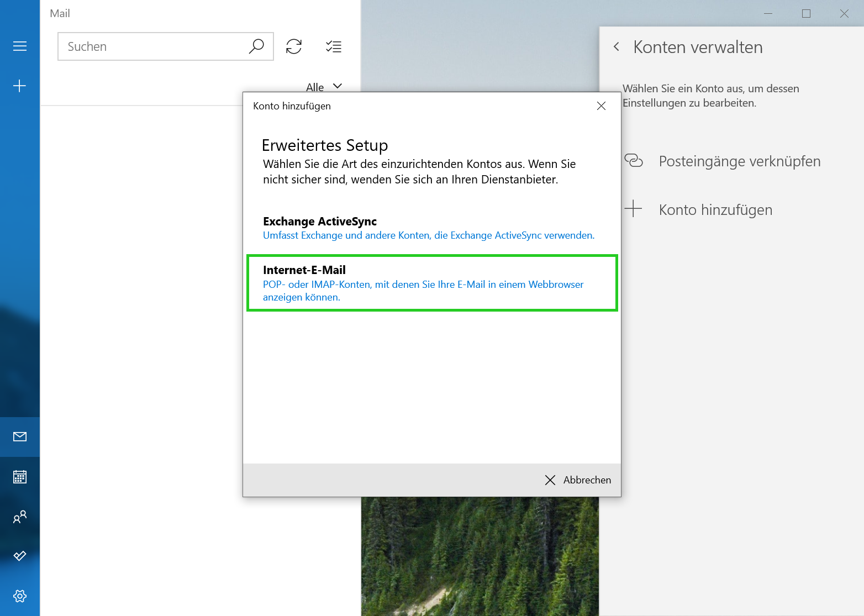Minimize the Mail window

pyautogui.click(x=768, y=14)
